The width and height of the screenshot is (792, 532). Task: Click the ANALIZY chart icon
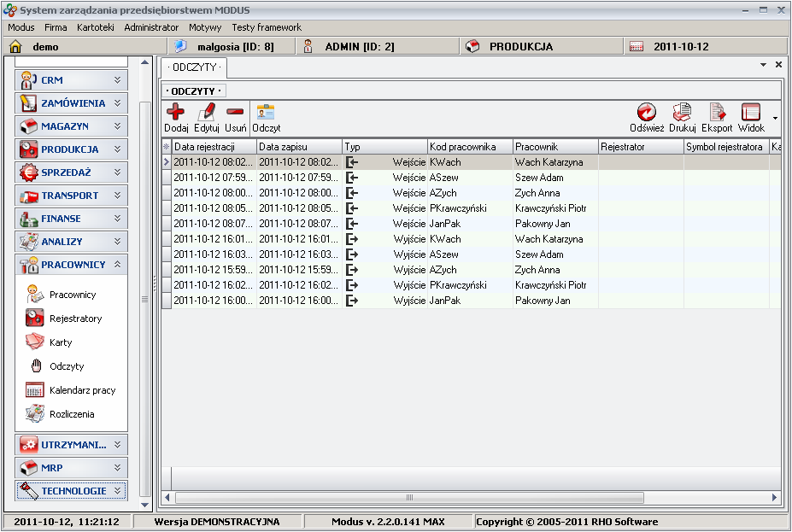click(28, 242)
